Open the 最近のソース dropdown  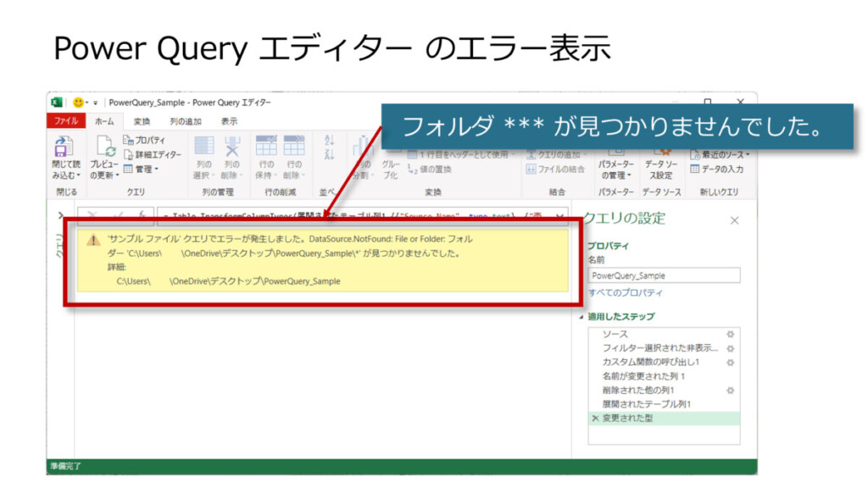[721, 154]
